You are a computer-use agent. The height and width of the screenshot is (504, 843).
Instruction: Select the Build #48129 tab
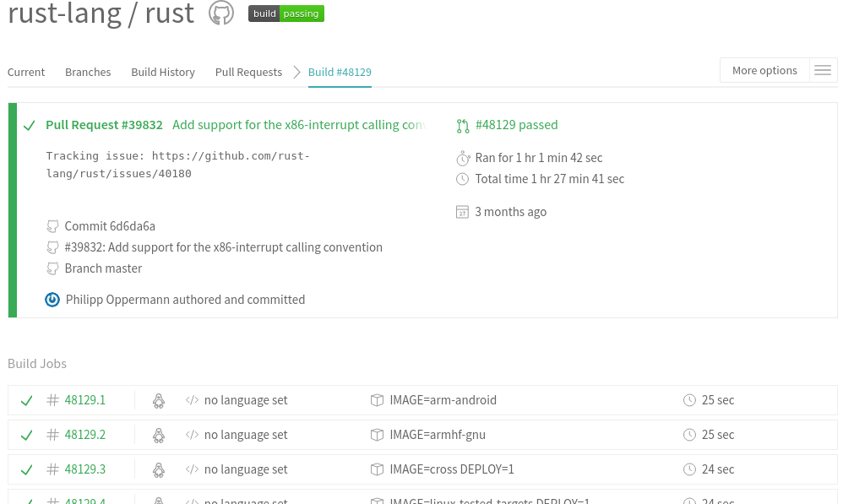click(340, 72)
